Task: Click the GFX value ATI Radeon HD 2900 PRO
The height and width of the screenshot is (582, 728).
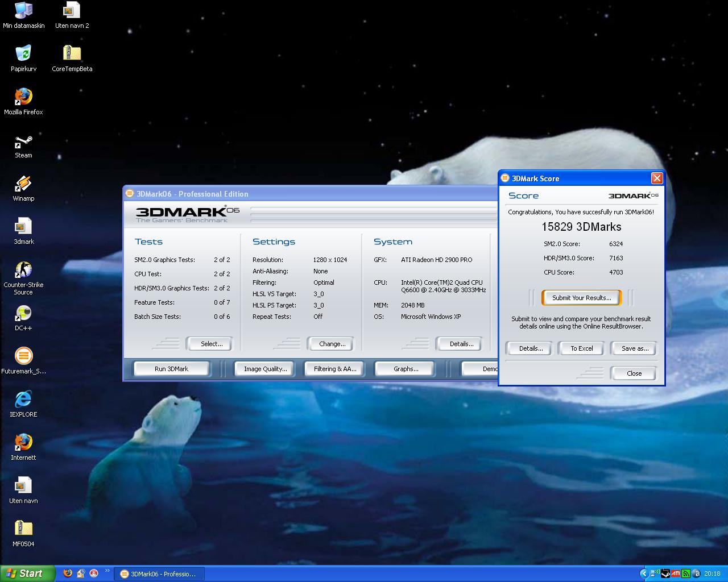Action: point(436,260)
